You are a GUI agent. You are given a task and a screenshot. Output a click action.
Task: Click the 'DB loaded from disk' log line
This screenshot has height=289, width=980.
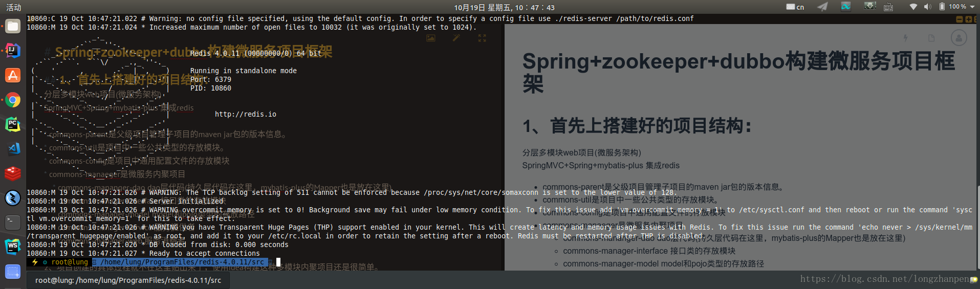(158, 244)
